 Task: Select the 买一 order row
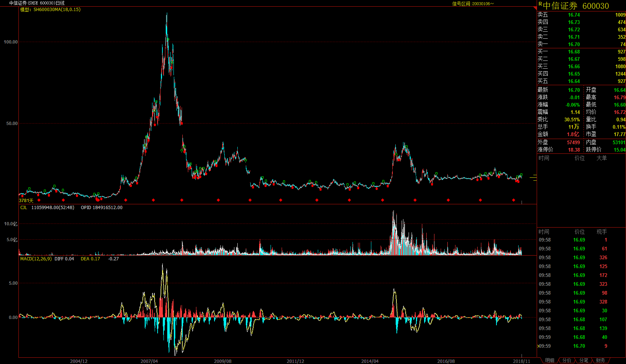(x=581, y=52)
